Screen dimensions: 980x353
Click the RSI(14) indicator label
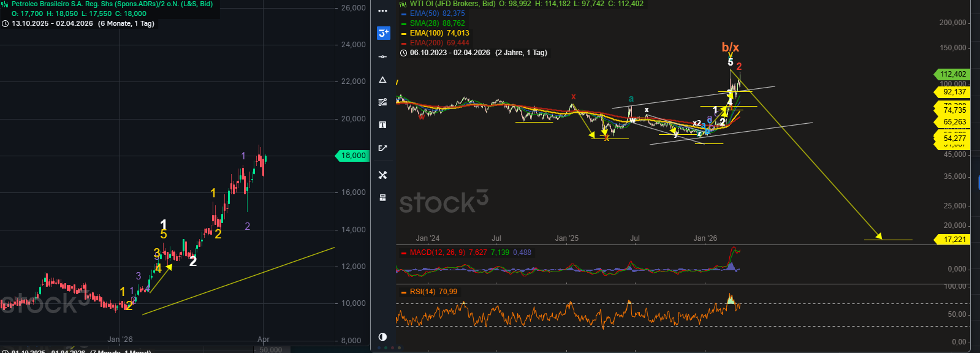[x=422, y=292]
